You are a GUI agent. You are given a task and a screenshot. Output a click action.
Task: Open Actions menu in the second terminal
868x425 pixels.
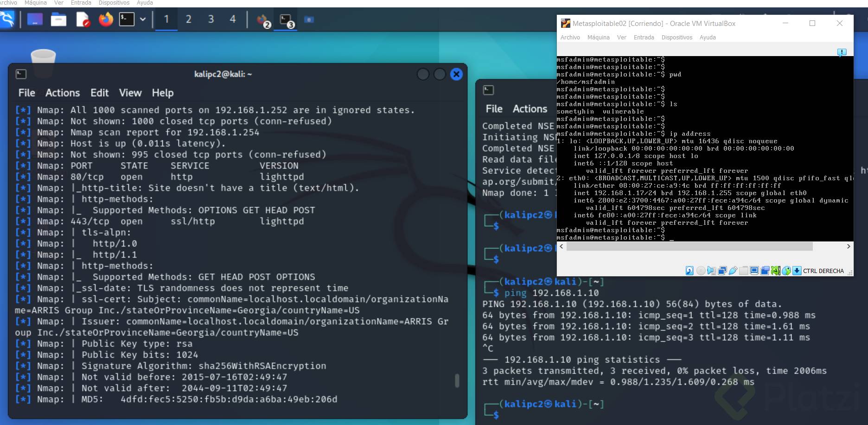tap(530, 108)
